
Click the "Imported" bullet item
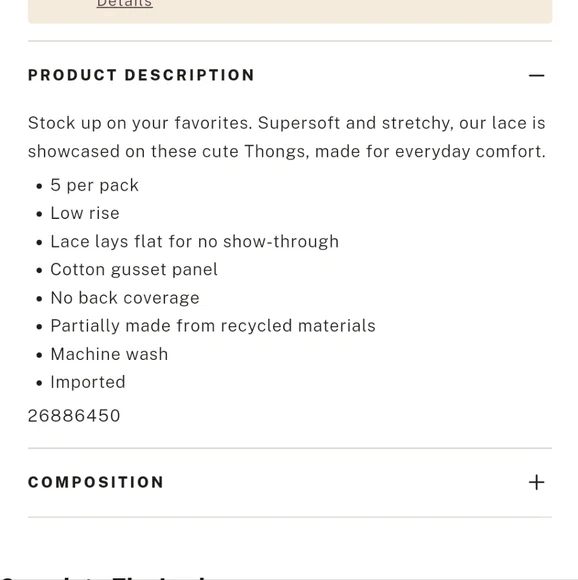pos(88,382)
